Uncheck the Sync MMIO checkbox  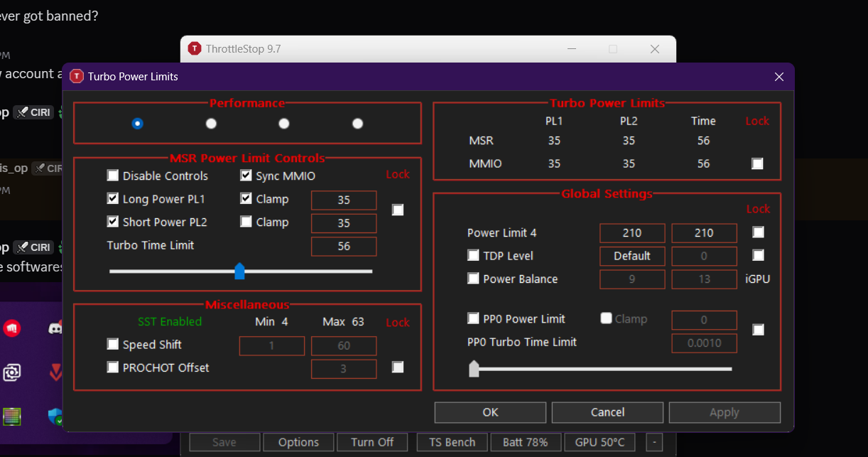click(246, 175)
